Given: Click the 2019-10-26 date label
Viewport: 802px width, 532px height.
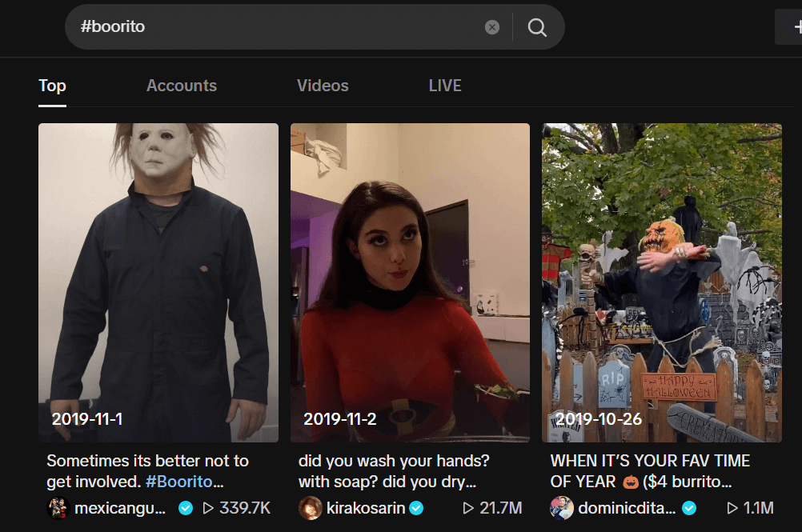Looking at the screenshot, I should click(x=599, y=419).
